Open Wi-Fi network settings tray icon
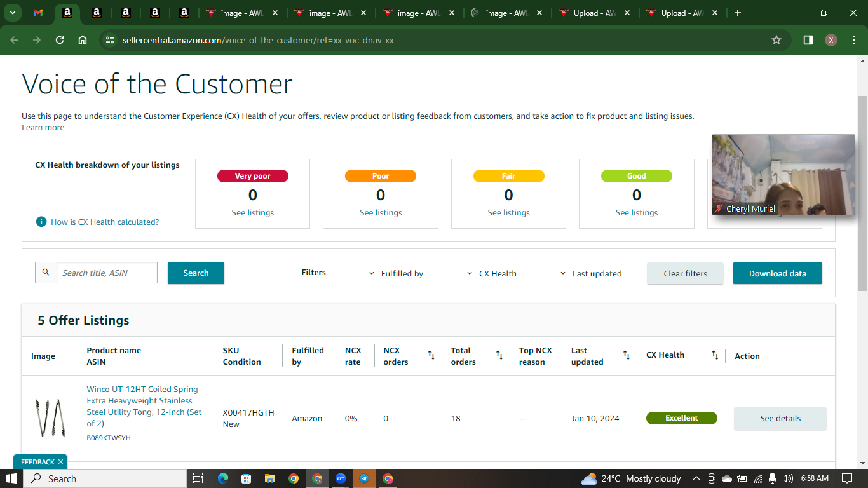The image size is (868, 488). click(x=758, y=478)
